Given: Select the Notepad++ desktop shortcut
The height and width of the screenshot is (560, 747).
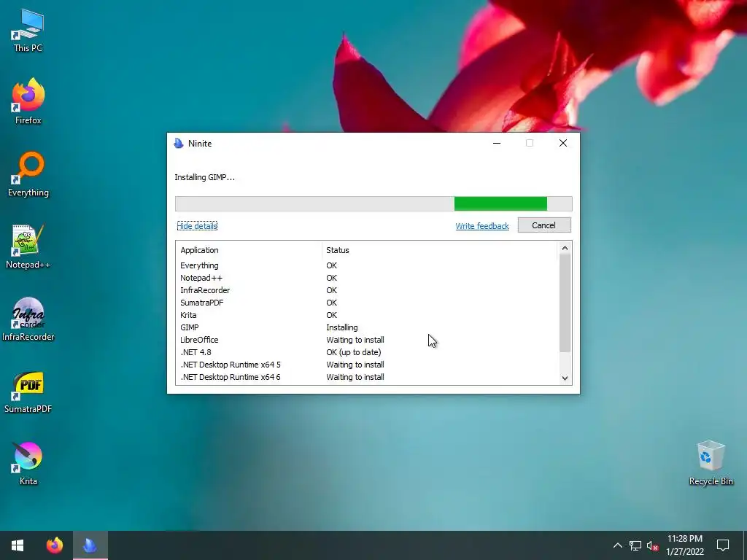Looking at the screenshot, I should click(x=28, y=246).
